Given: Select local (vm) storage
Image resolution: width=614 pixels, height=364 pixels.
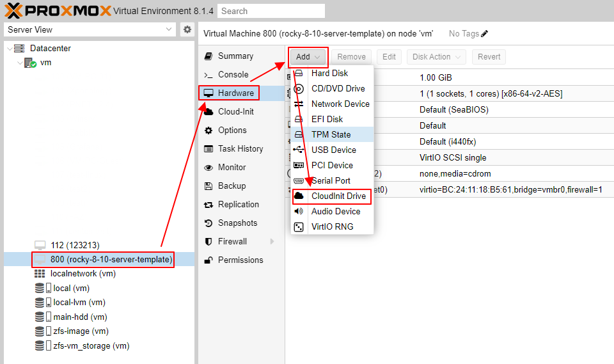Looking at the screenshot, I should click(99, 288).
